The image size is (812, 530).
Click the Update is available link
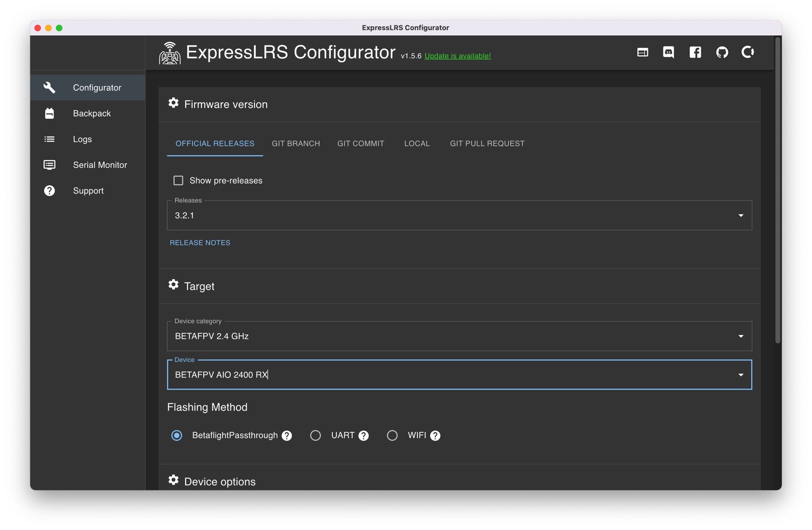point(458,56)
